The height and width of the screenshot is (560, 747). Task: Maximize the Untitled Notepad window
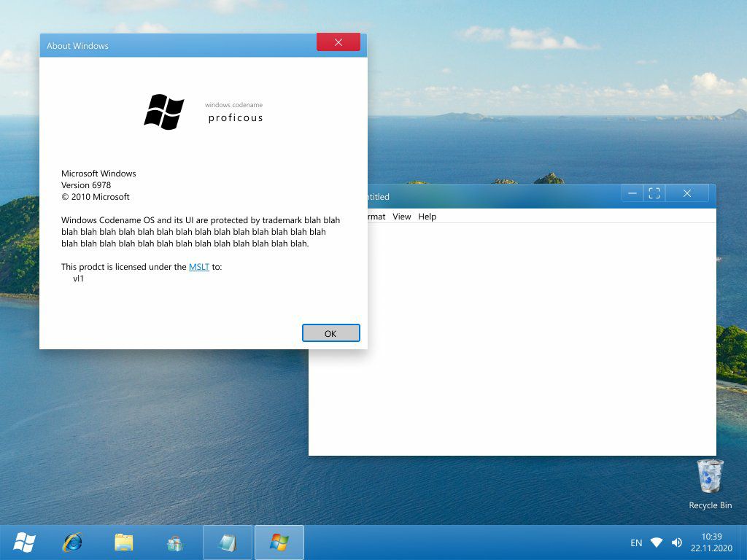(654, 193)
